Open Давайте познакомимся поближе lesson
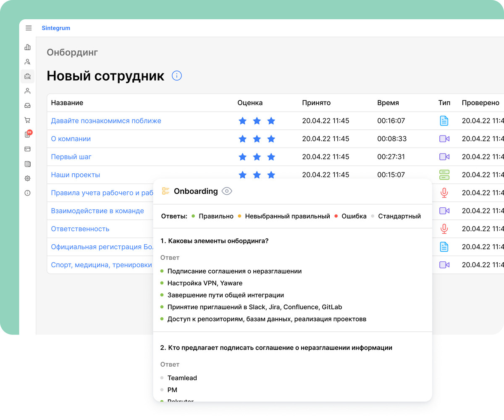The image size is (504, 420). coord(106,121)
